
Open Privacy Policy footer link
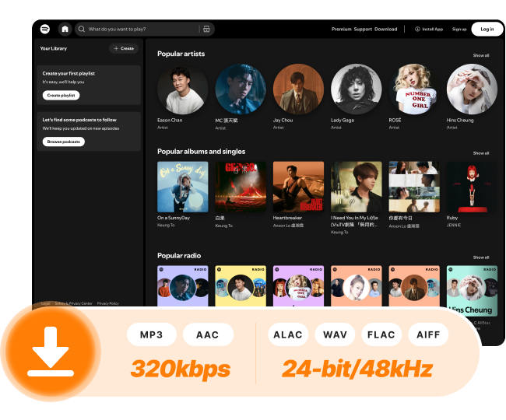click(x=108, y=303)
